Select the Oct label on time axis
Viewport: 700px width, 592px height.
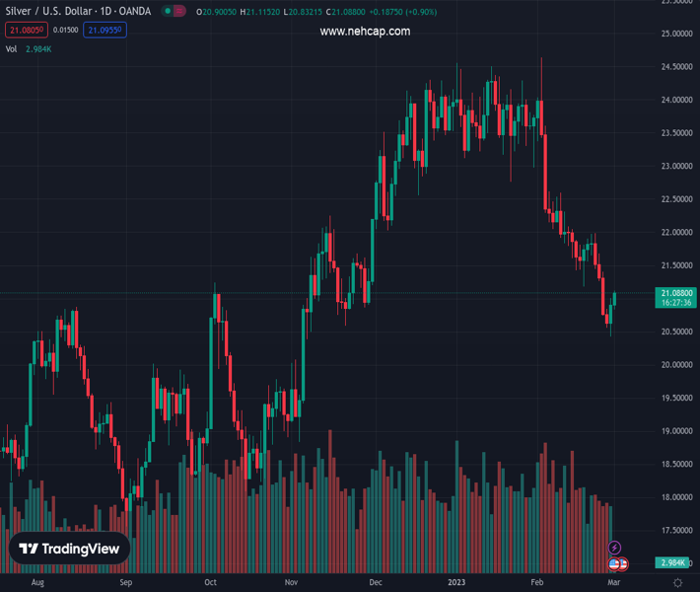tap(210, 583)
